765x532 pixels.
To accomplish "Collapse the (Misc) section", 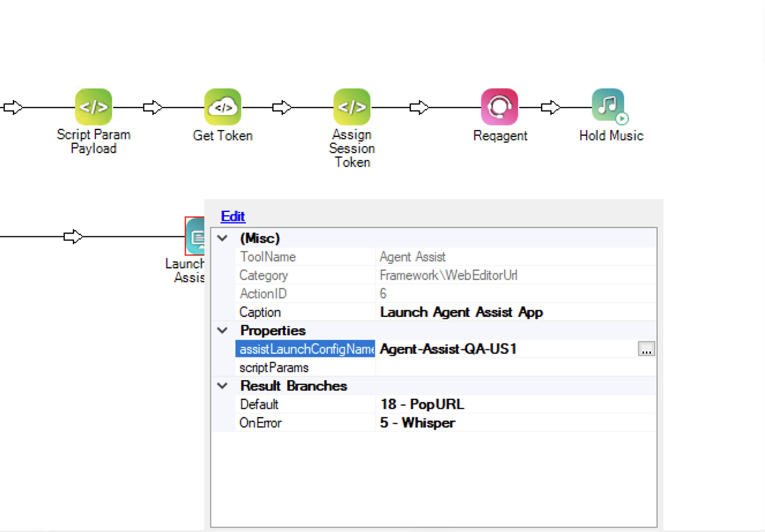I will click(x=222, y=238).
